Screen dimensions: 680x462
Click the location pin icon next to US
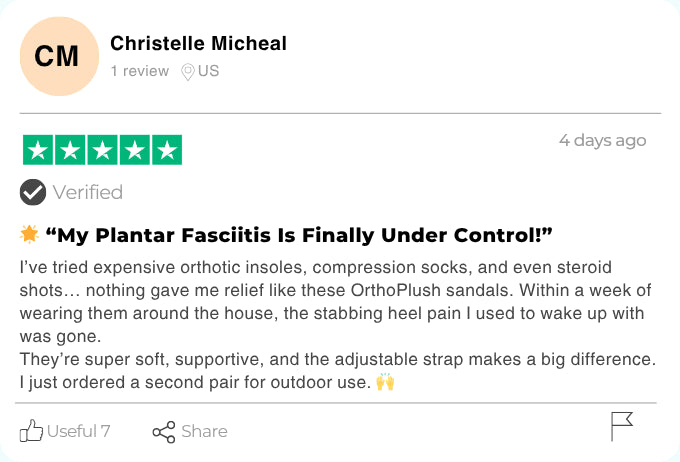pyautogui.click(x=188, y=72)
